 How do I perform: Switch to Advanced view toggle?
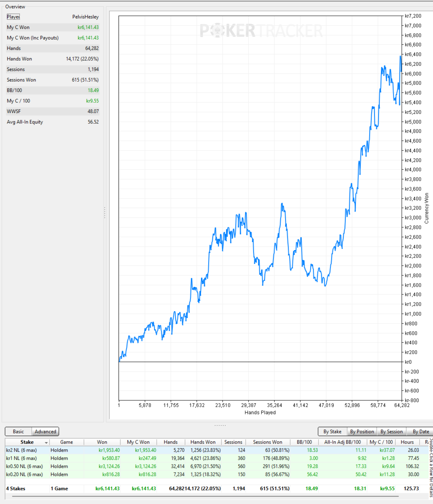(45, 431)
